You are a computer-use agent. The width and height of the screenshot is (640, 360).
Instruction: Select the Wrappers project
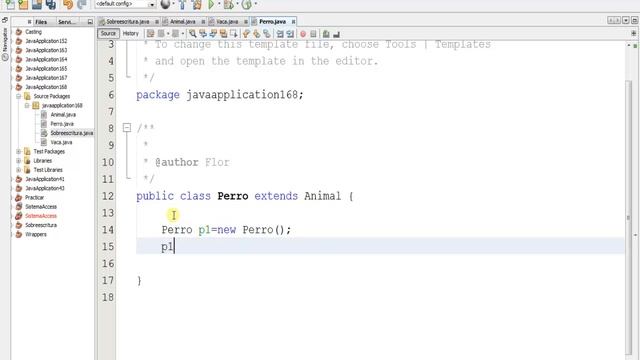click(x=36, y=234)
